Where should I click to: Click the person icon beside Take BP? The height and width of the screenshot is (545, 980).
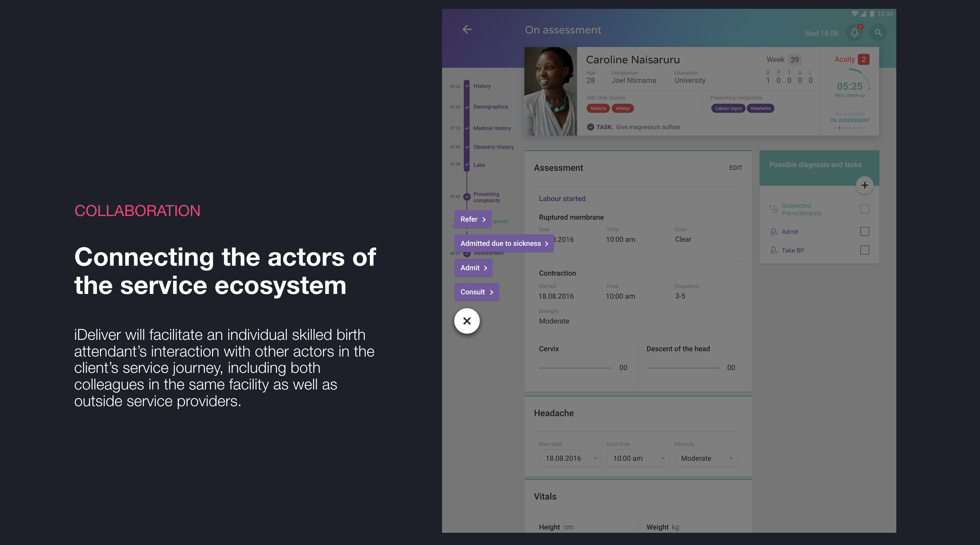(x=773, y=250)
